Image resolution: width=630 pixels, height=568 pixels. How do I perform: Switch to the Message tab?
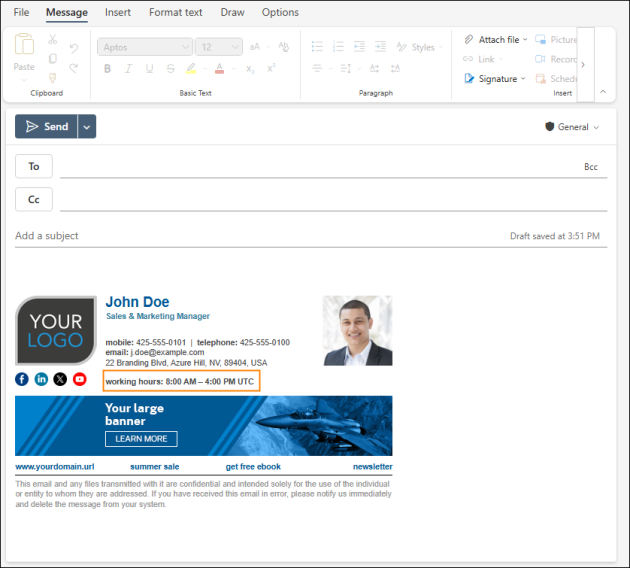67,12
